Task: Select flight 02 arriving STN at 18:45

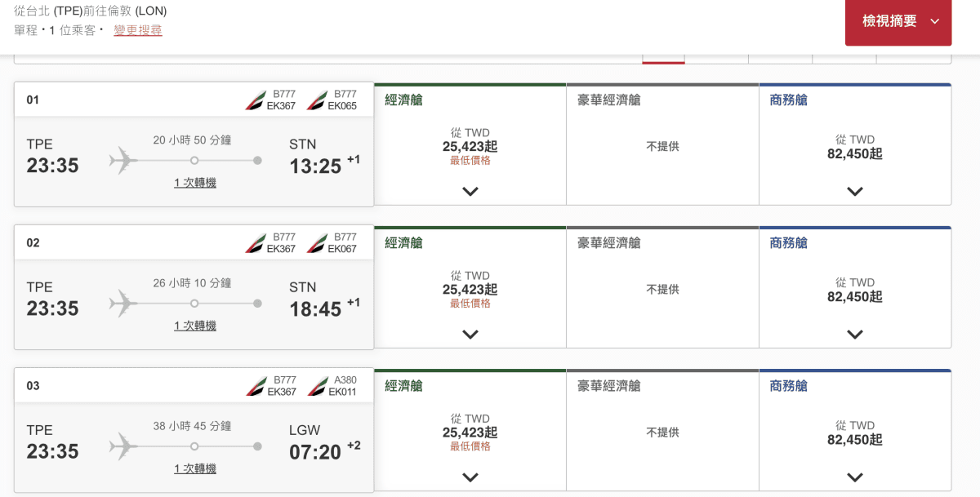Action: pos(194,287)
